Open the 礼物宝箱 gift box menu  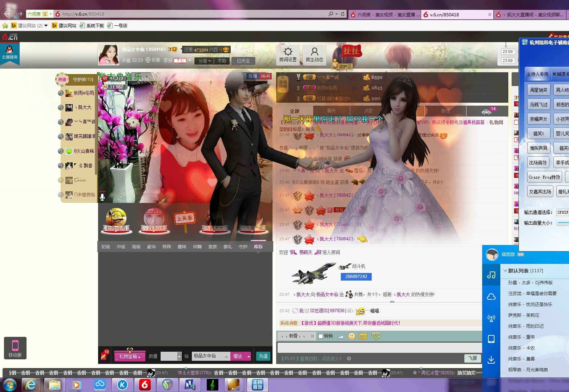(x=130, y=356)
